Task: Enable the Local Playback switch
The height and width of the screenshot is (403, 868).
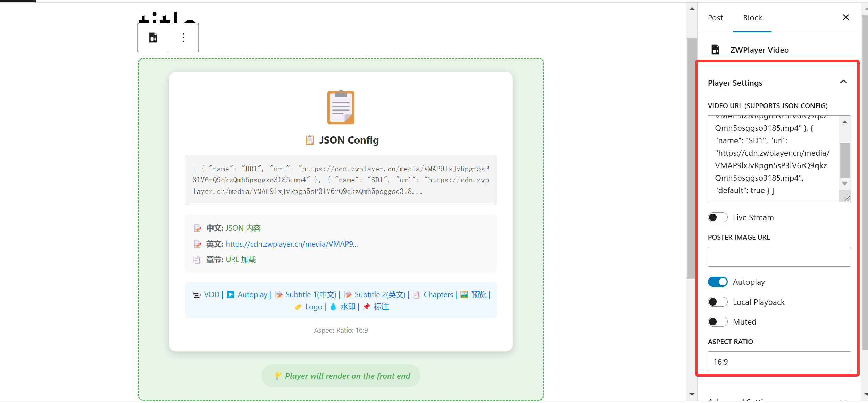Action: [x=718, y=302]
